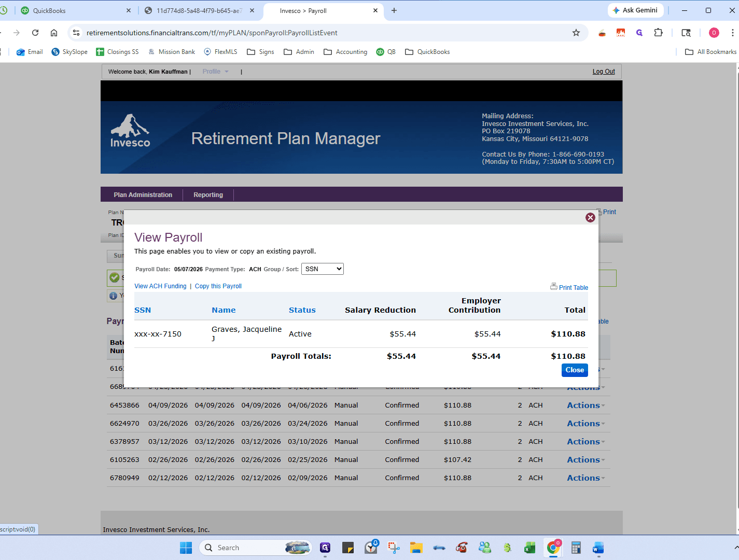This screenshot has height=560, width=739.
Task: Click the Ask Gemini button
Action: tap(635, 10)
